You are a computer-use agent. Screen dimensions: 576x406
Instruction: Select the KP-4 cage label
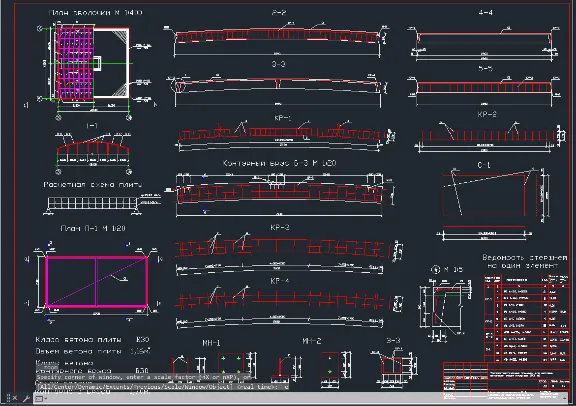pyautogui.click(x=280, y=281)
